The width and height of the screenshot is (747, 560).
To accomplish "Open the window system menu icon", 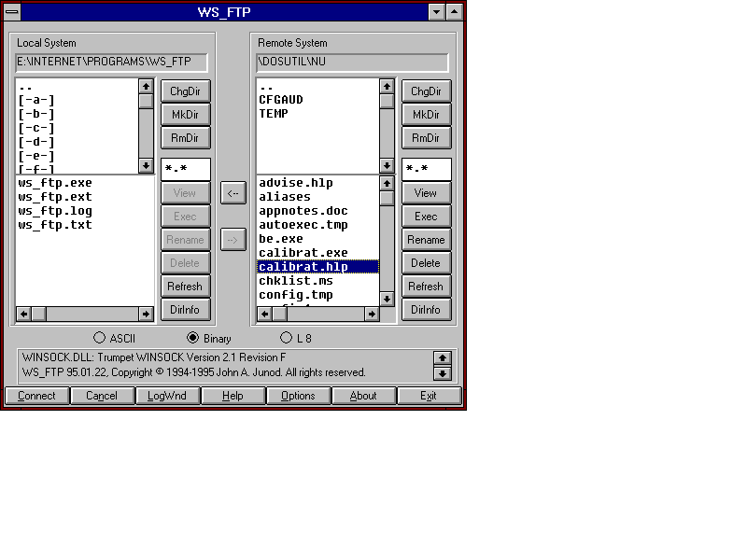I will (12, 11).
